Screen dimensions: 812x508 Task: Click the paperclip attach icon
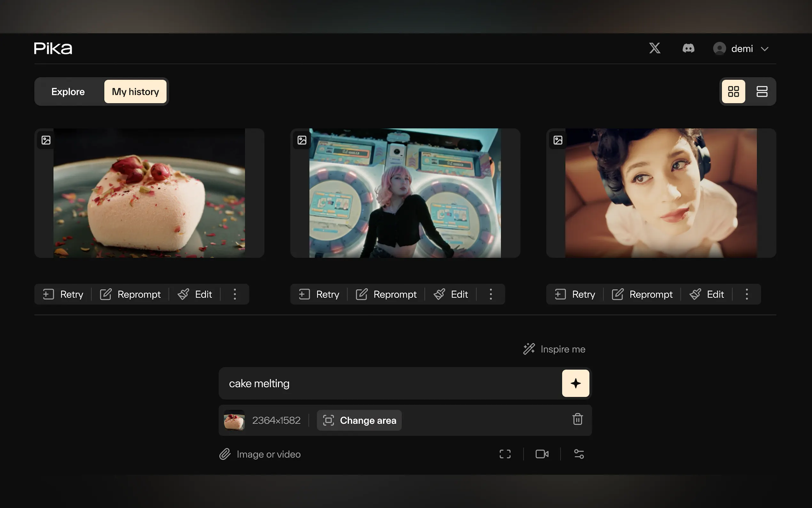pyautogui.click(x=225, y=454)
